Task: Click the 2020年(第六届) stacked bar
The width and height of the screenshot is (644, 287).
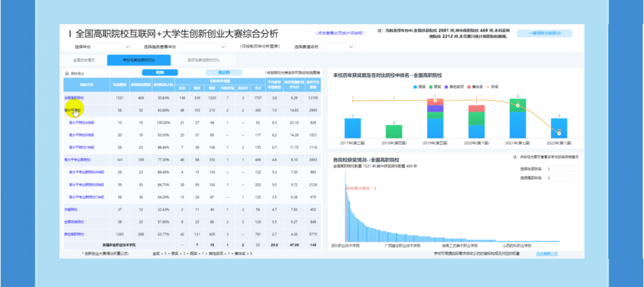Action: pyautogui.click(x=476, y=121)
